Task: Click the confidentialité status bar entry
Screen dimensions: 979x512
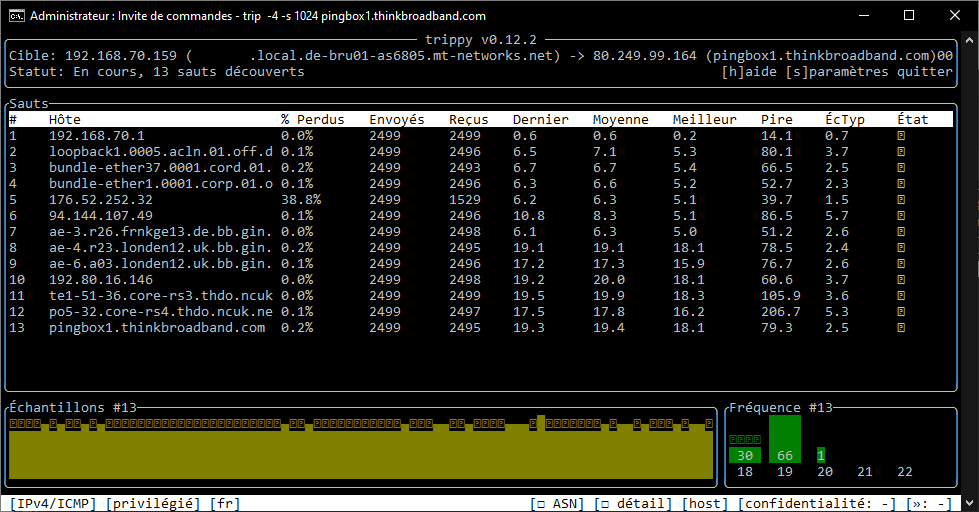Action: pos(817,503)
